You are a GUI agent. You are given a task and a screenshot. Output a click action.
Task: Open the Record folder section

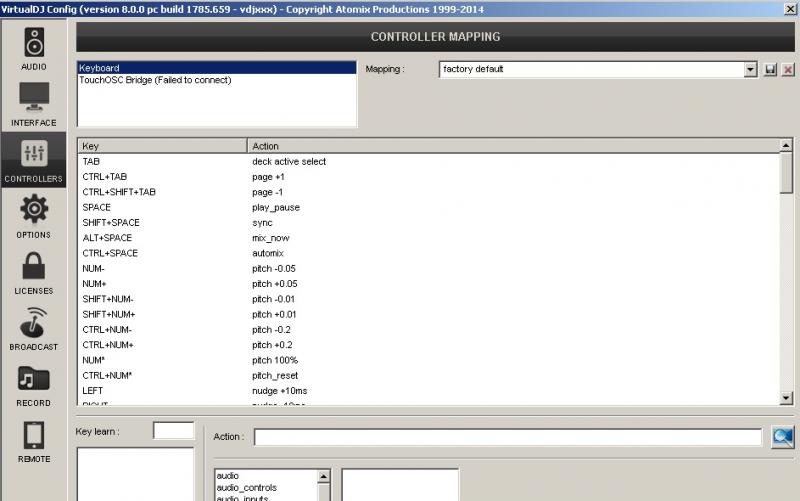pos(34,385)
